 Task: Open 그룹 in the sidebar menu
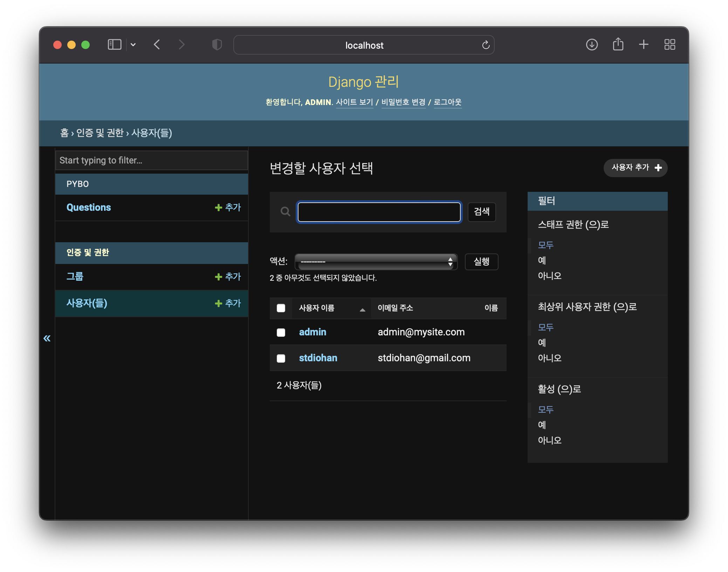tap(75, 277)
